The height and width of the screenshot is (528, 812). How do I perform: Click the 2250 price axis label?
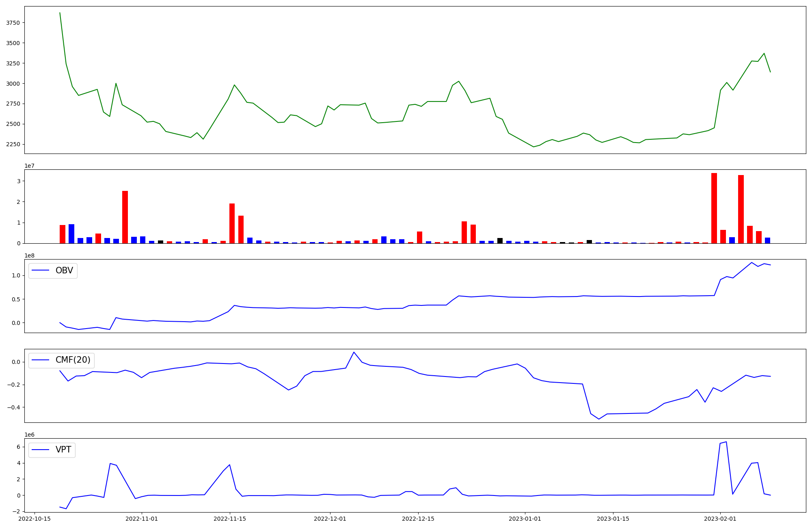pyautogui.click(x=13, y=144)
